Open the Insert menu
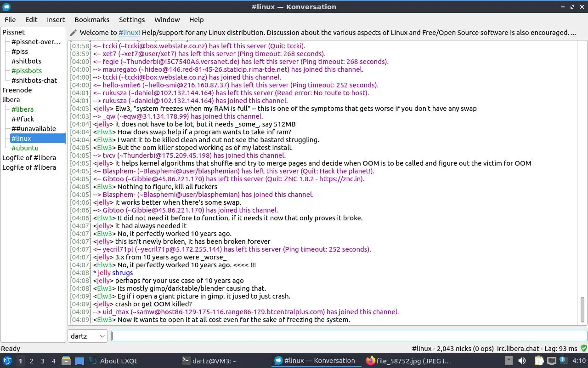The image size is (588, 368). click(x=56, y=20)
